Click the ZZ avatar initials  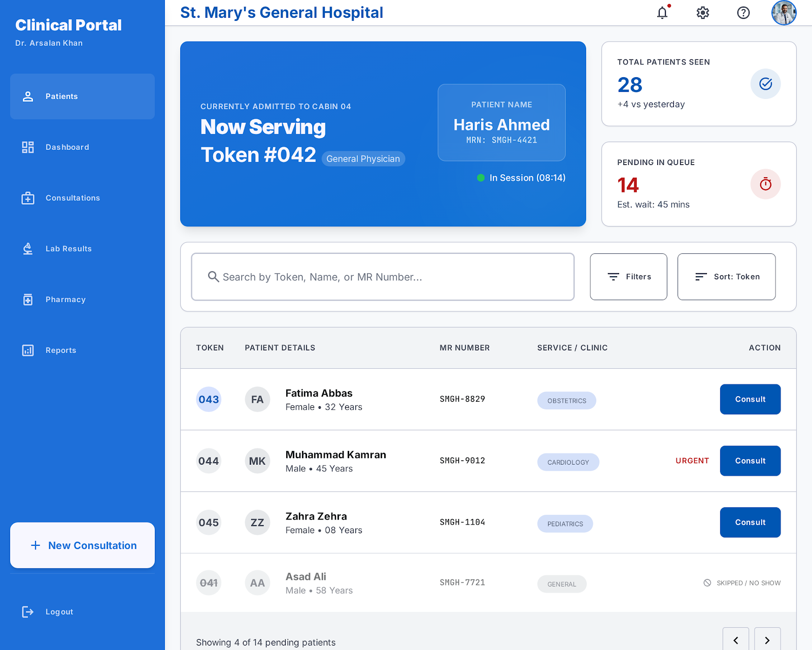[257, 523]
